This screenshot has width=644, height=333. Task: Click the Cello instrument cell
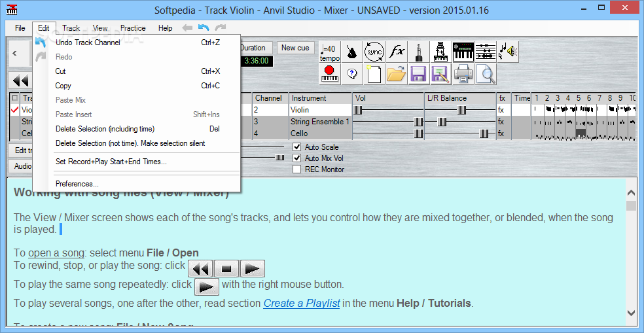click(320, 133)
